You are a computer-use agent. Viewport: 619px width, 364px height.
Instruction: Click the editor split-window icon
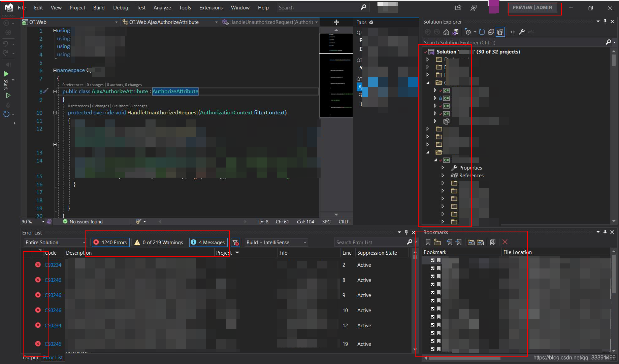[x=336, y=22]
